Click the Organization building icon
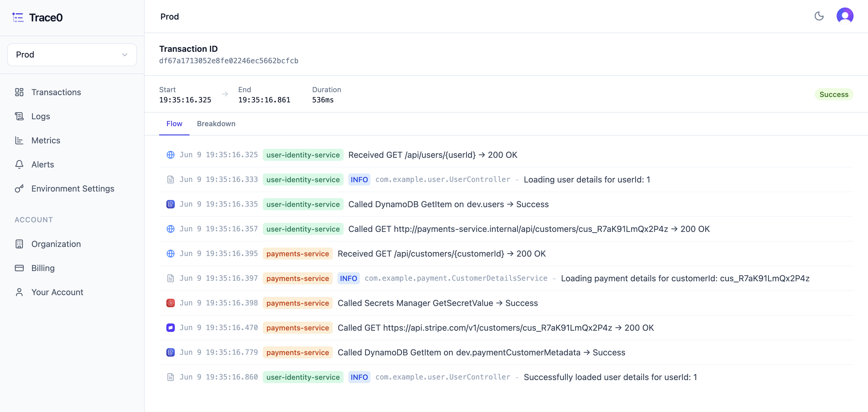 (19, 244)
